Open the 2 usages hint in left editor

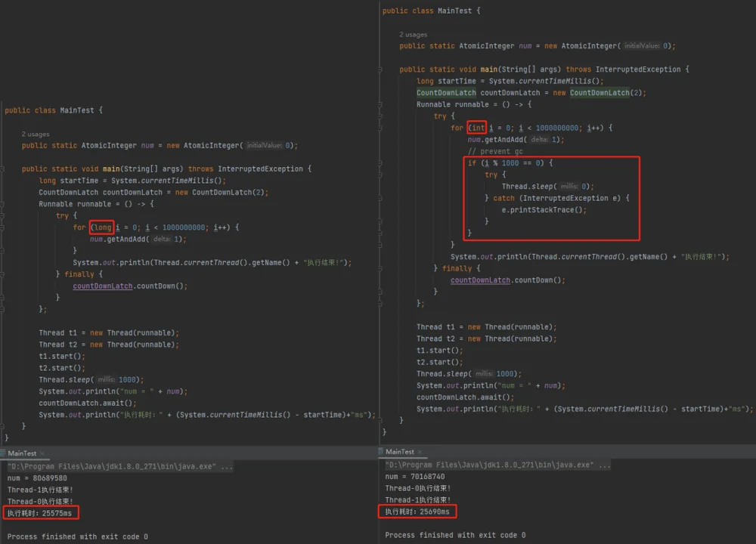click(x=36, y=134)
